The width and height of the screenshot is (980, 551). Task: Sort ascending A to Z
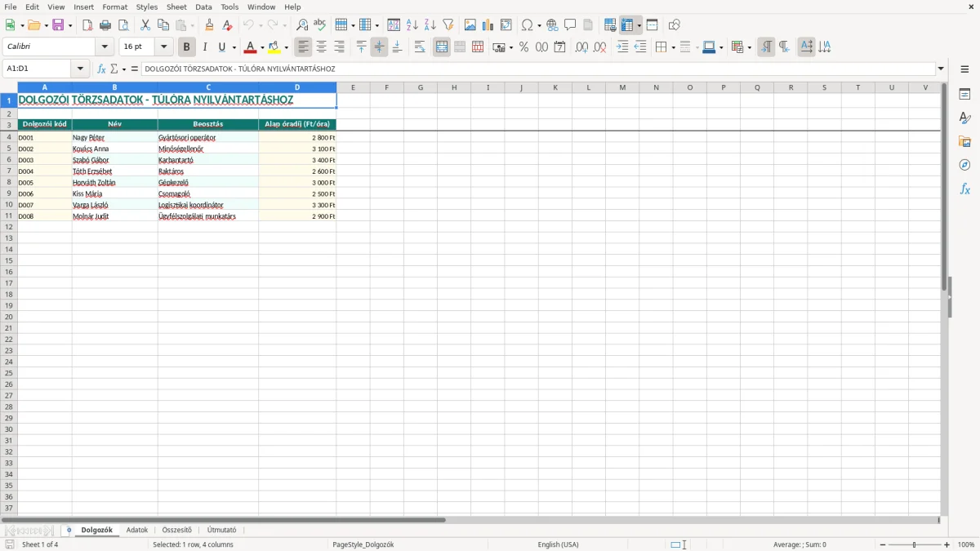412,25
